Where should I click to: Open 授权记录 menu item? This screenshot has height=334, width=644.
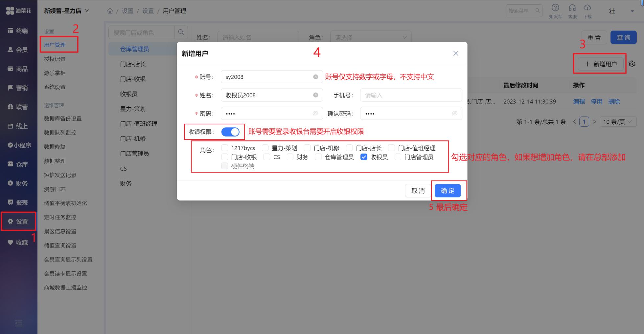coord(55,59)
